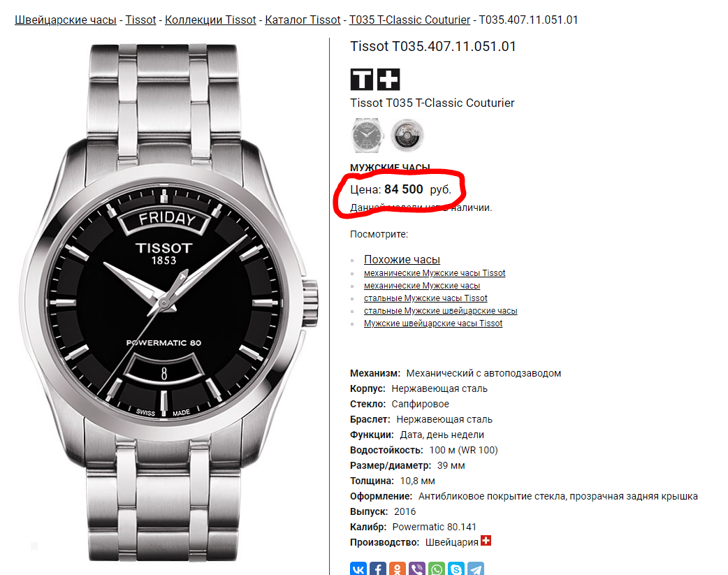
Task: Open стальные Мужские швейцарские часы link
Action: (x=441, y=311)
